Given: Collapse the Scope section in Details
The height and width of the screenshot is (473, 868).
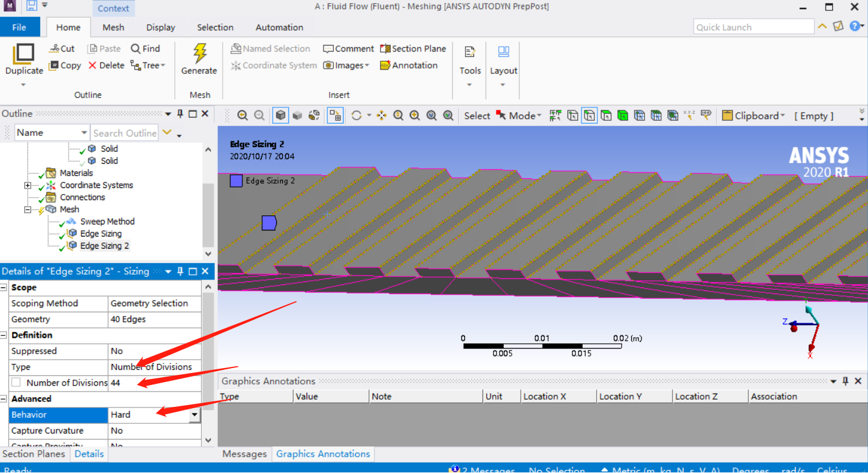Looking at the screenshot, I should pyautogui.click(x=4, y=287).
